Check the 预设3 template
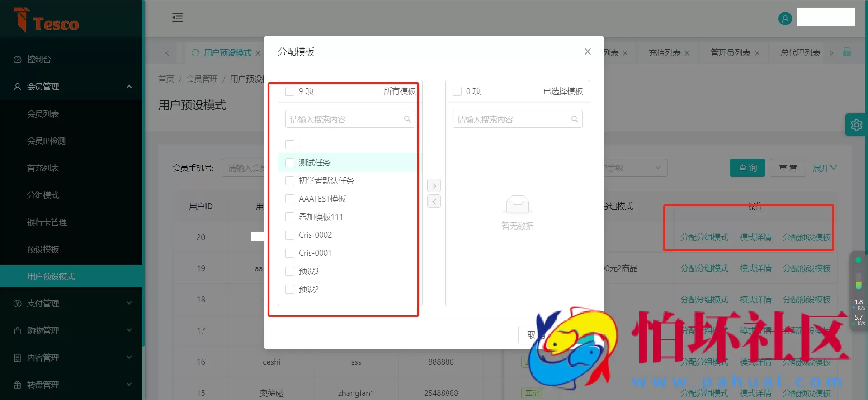This screenshot has height=400, width=868. pos(290,271)
